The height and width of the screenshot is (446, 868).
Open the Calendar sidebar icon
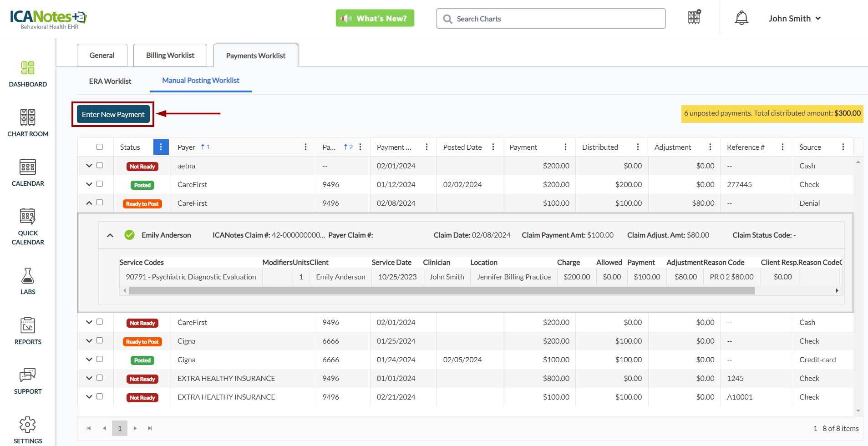(28, 172)
